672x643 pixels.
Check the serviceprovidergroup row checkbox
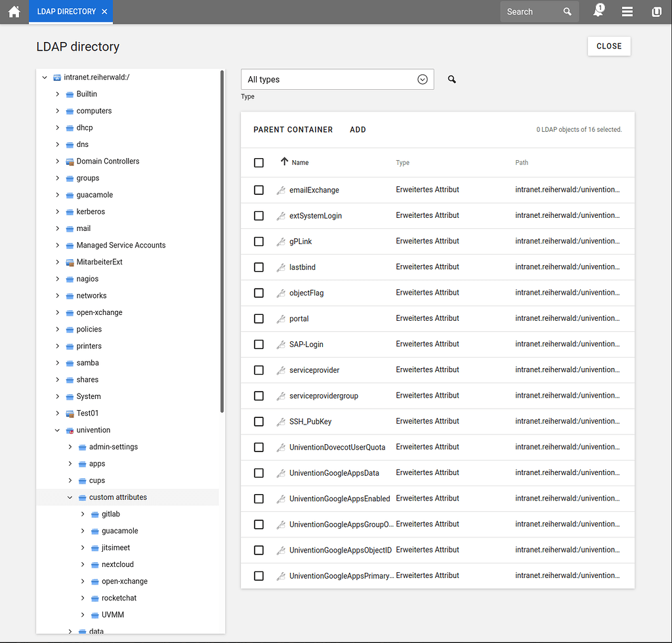(259, 396)
